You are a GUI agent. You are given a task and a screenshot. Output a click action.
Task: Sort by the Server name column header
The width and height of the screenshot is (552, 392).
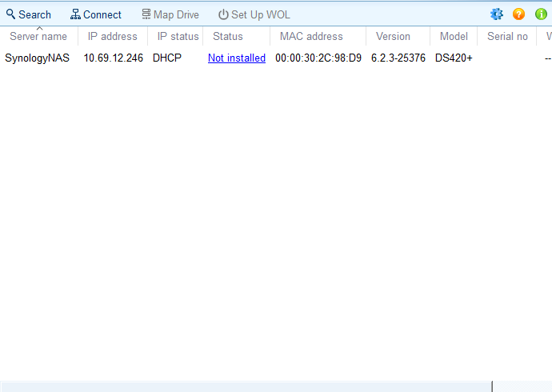tap(38, 36)
